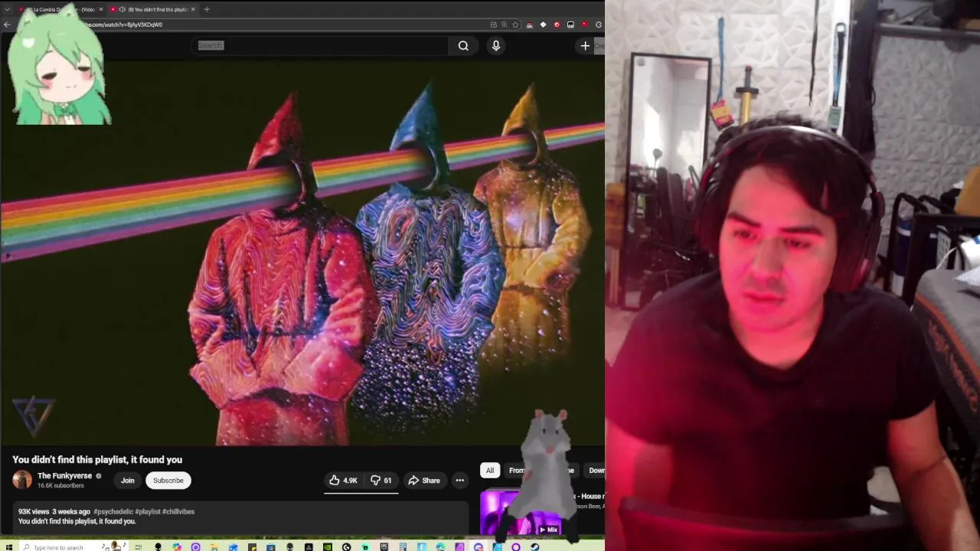980x551 pixels.
Task: Switch to La Cumbia browser tab
Action: (61, 9)
